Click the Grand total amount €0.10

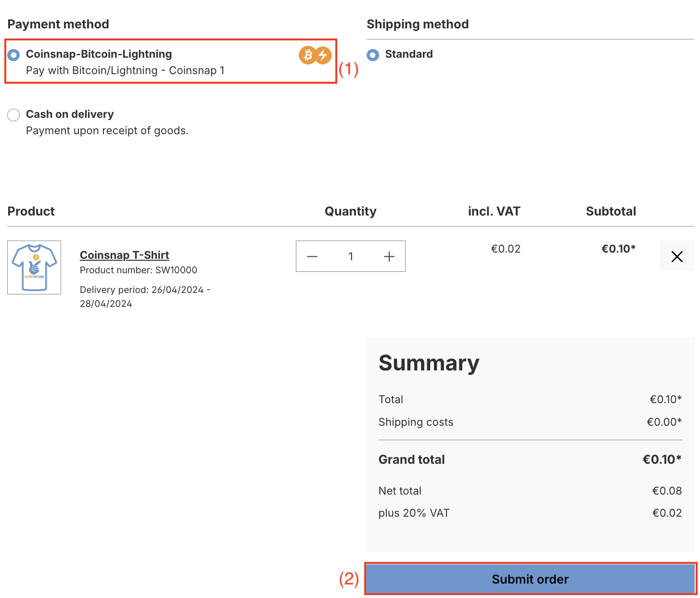coord(662,459)
